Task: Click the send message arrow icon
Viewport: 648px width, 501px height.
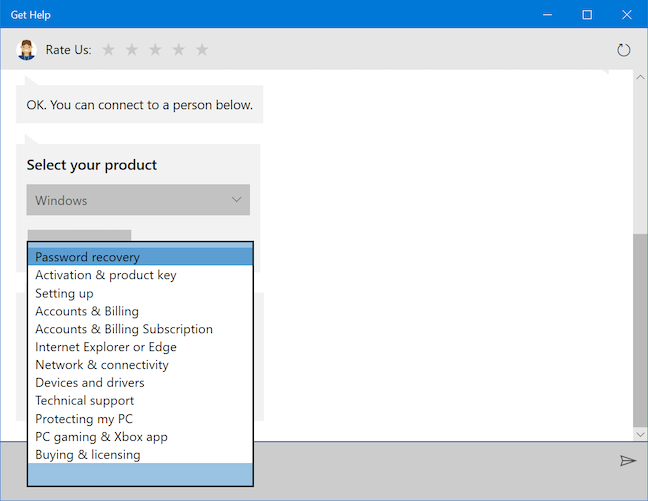Action: (628, 460)
